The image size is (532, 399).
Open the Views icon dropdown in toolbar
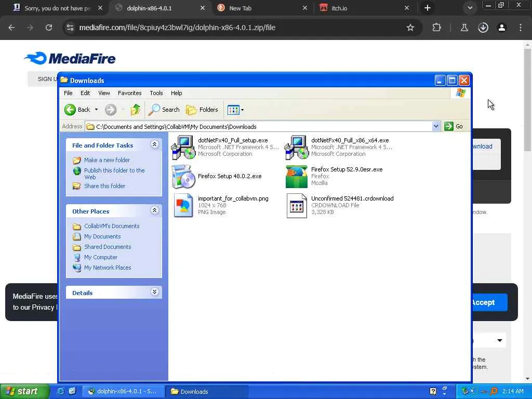pos(235,110)
